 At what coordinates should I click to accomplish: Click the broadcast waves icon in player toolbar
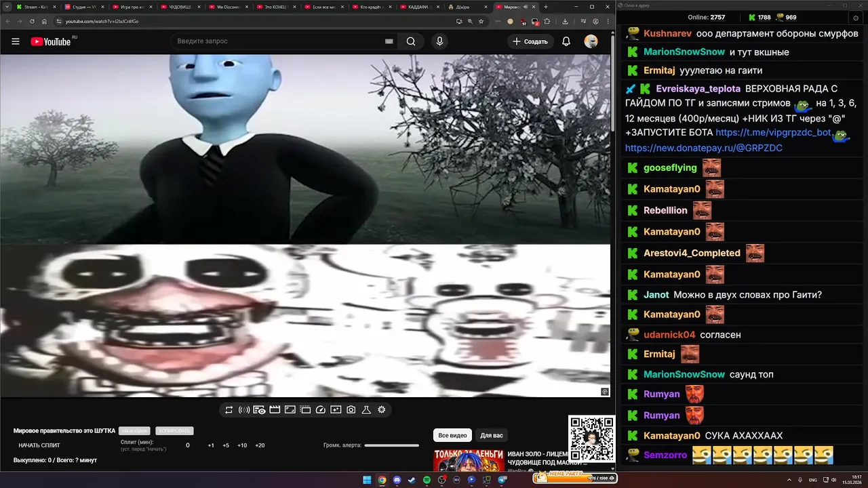tap(244, 410)
